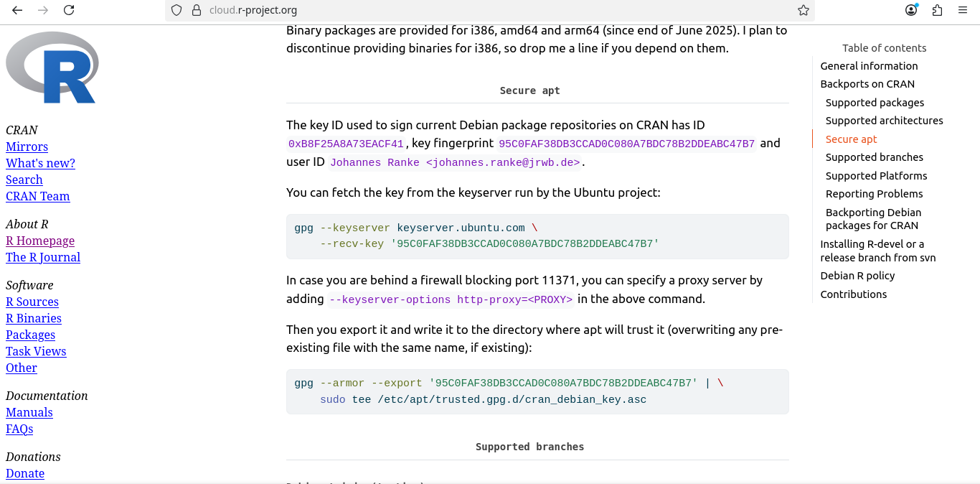The height and width of the screenshot is (484, 980).
Task: Reload the page with the refresh icon
Action: pyautogui.click(x=69, y=10)
